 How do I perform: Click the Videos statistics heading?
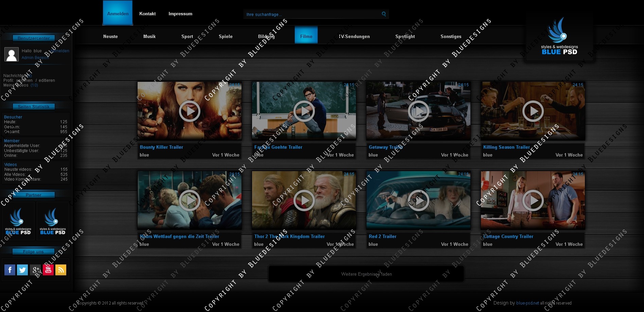pyautogui.click(x=11, y=165)
